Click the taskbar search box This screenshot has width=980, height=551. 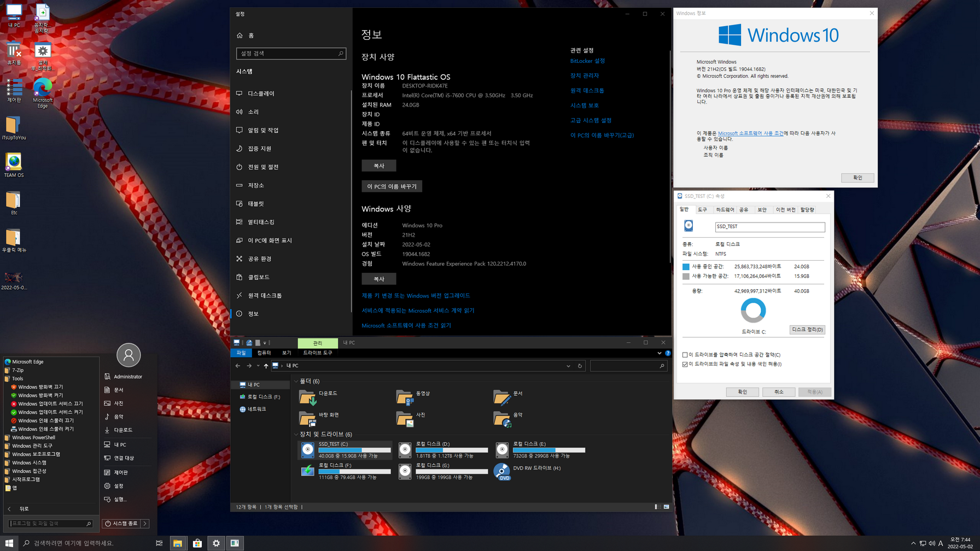(x=85, y=543)
